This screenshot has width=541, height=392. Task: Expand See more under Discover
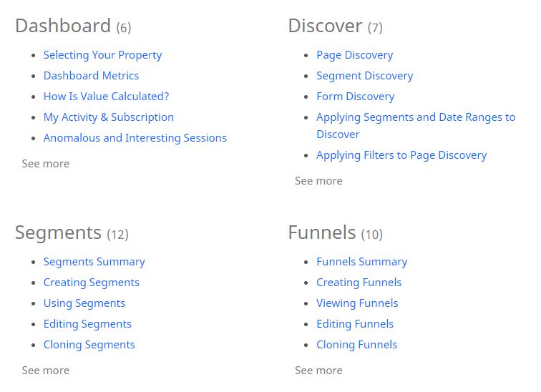click(318, 181)
